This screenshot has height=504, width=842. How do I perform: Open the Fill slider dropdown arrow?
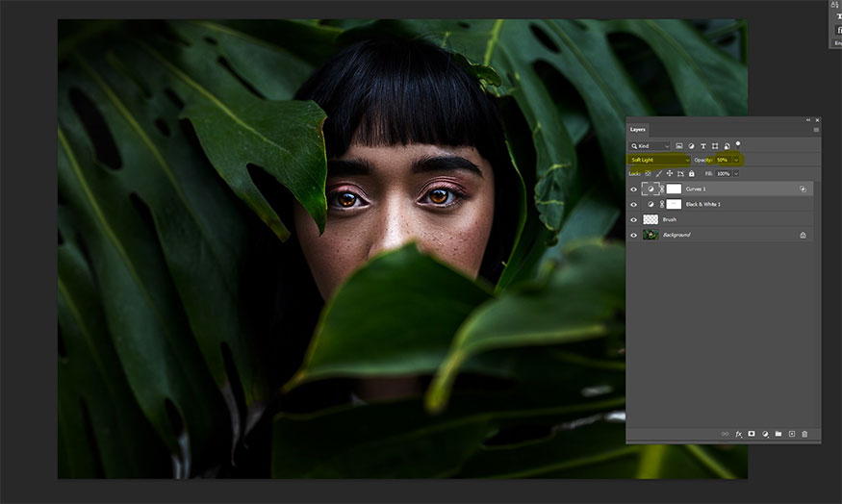coord(736,173)
